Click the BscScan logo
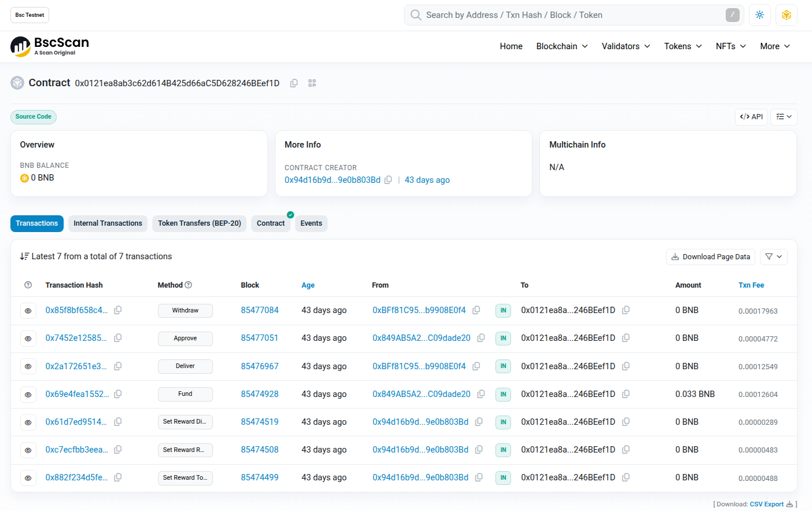This screenshot has height=511, width=812. (x=50, y=46)
